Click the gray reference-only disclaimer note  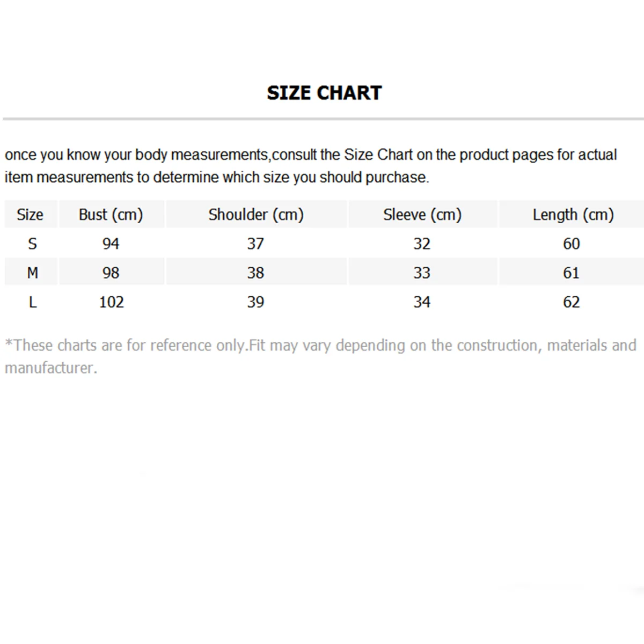pyautogui.click(x=320, y=356)
